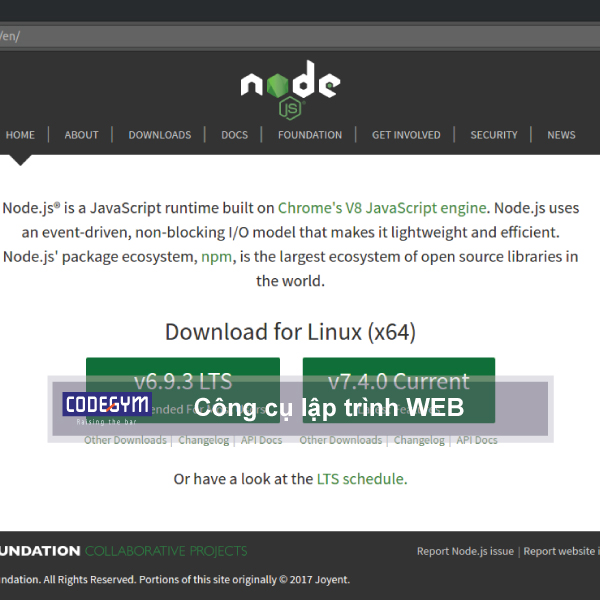The height and width of the screenshot is (600, 600).
Task: Follow Chrome's V8 JavaScript engine link
Action: pos(382,208)
